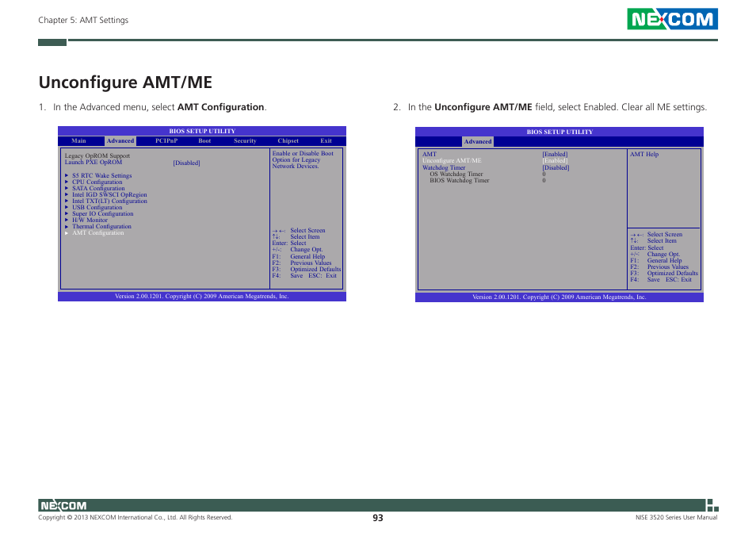Open the Security tab in the BIOS menu

(x=245, y=141)
